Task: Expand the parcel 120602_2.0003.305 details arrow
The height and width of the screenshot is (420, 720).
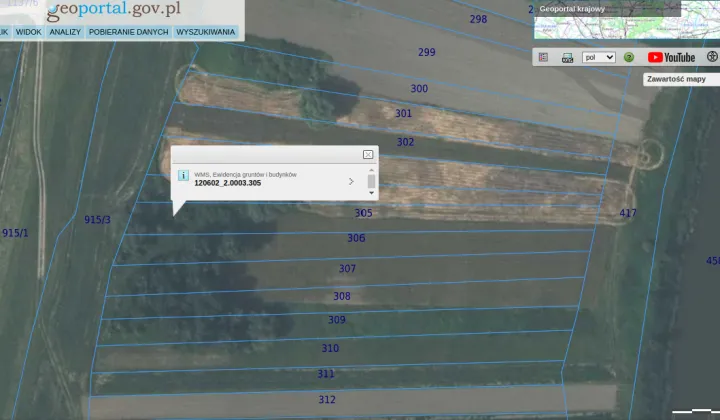Action: coord(351,181)
